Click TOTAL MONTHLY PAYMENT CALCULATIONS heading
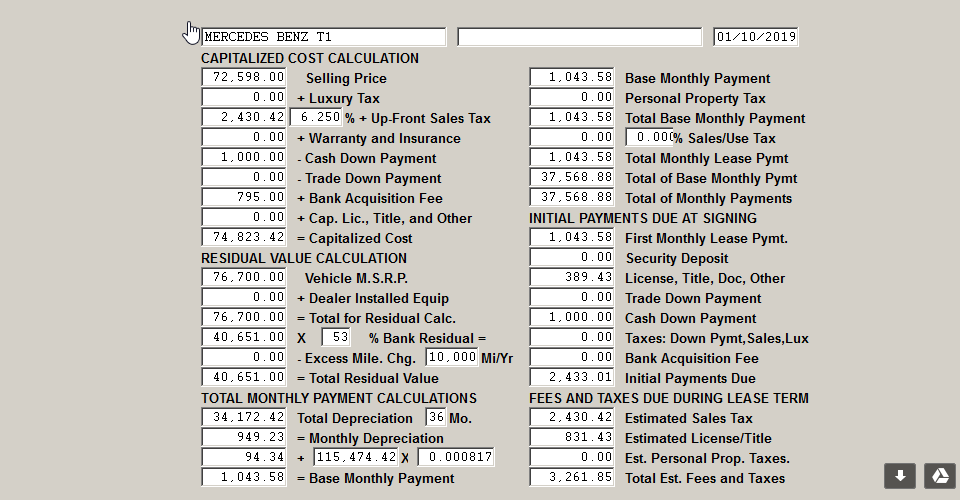 339,398
